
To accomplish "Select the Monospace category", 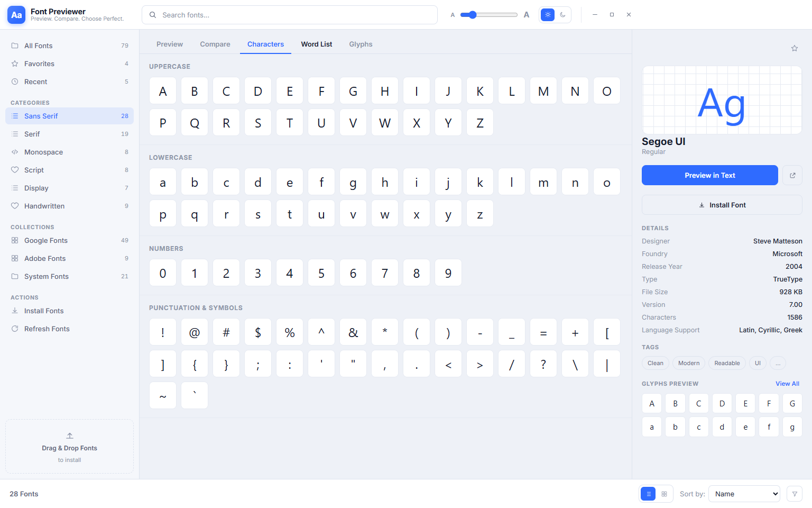I will coord(69,152).
